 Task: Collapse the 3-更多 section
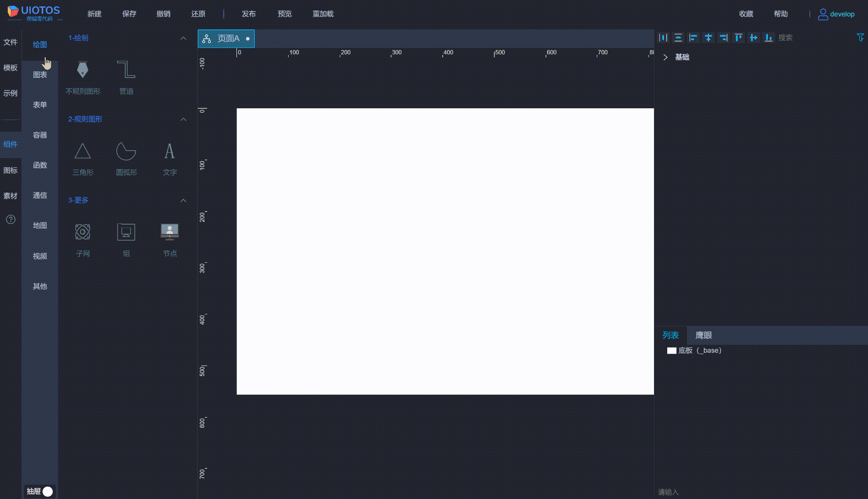[x=183, y=200]
